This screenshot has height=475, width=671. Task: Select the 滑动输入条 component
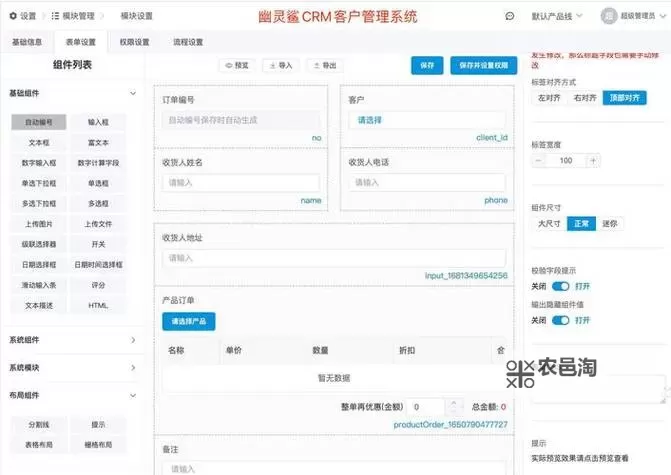pos(39,285)
